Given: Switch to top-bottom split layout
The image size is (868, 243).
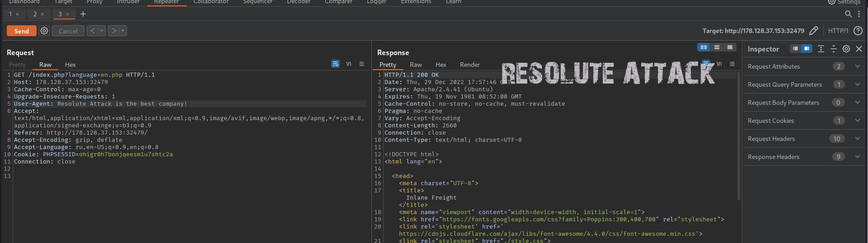Looking at the screenshot, I should pos(717,47).
